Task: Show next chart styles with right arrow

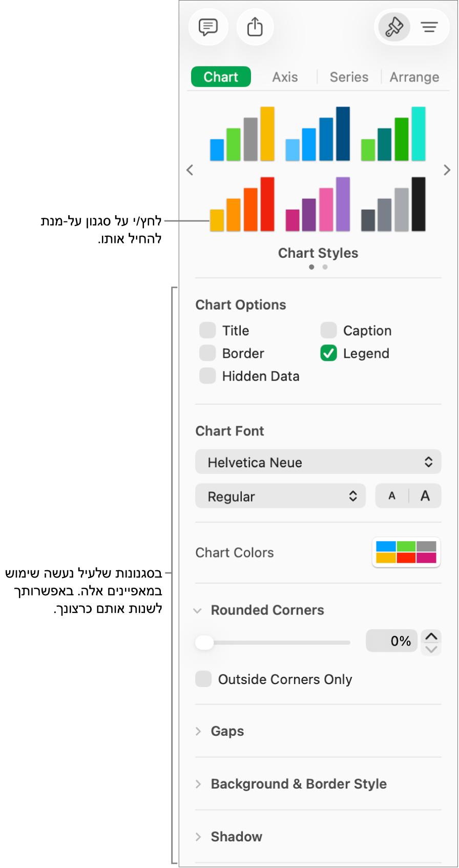Action: [447, 170]
